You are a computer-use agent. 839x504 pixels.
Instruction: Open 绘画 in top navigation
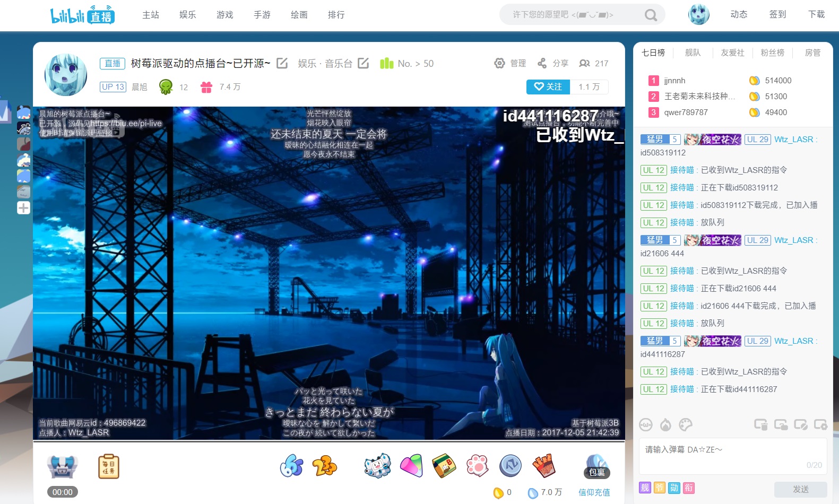[x=299, y=15]
